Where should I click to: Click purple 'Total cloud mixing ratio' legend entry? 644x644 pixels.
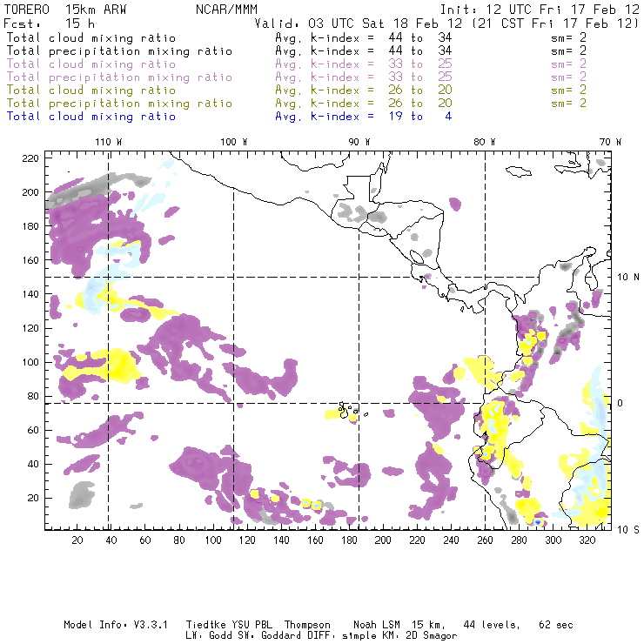click(91, 64)
